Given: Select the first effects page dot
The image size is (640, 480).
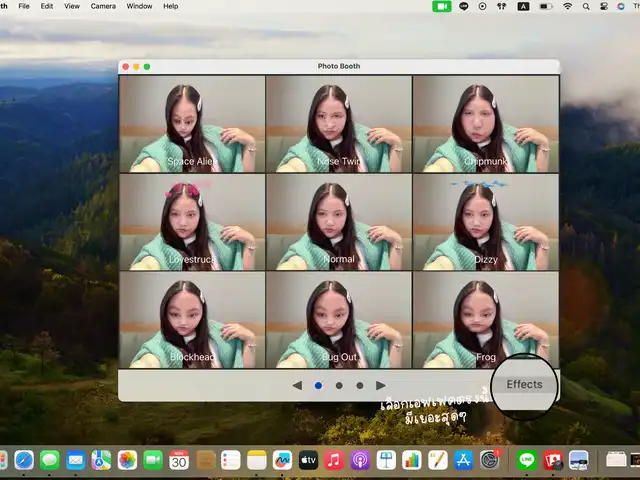Looking at the screenshot, I should [x=318, y=385].
